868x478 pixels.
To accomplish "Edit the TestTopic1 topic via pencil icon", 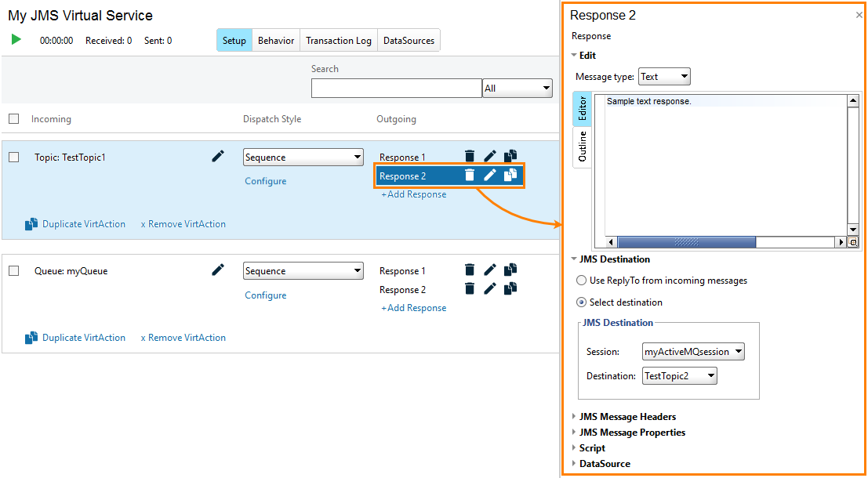I will tap(217, 156).
